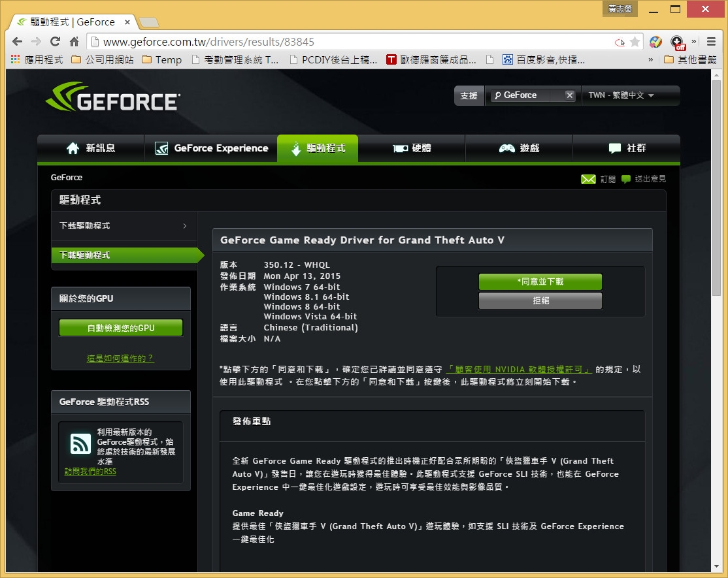728x578 pixels.
Task: Open the NVIDIA 軟體授權許可 link
Action: pos(519,370)
